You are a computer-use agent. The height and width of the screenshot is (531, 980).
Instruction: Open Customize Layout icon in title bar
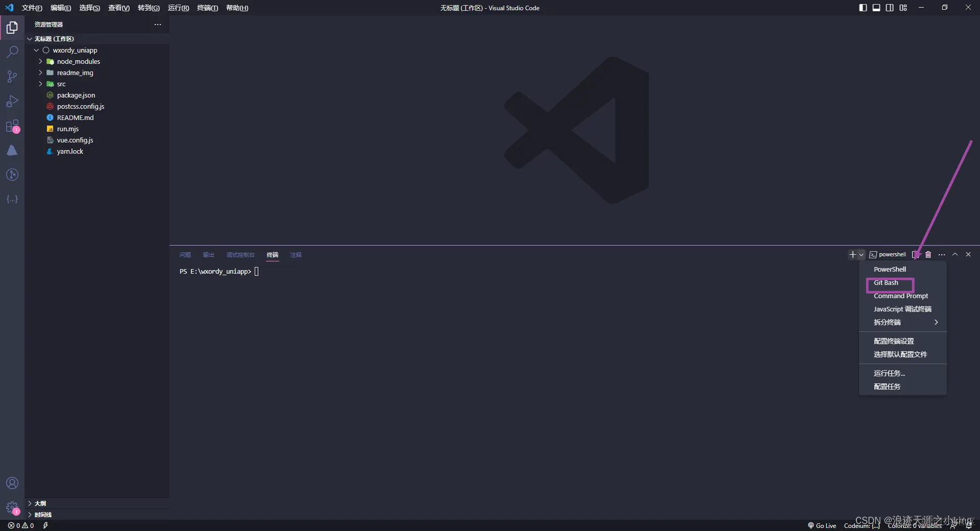pyautogui.click(x=903, y=8)
